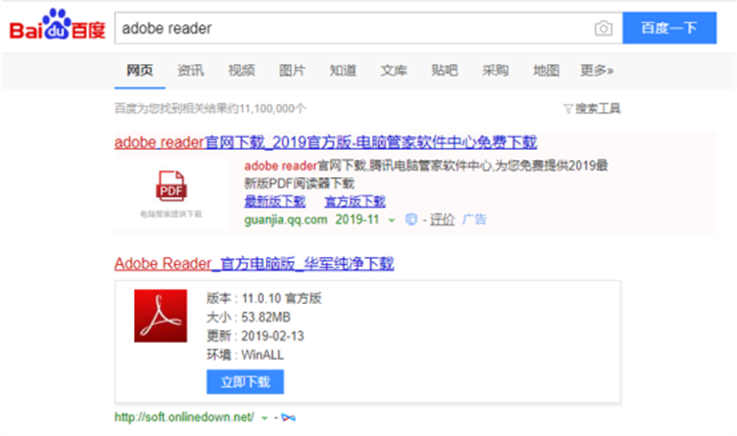Switch to the 资讯 tab

click(190, 70)
